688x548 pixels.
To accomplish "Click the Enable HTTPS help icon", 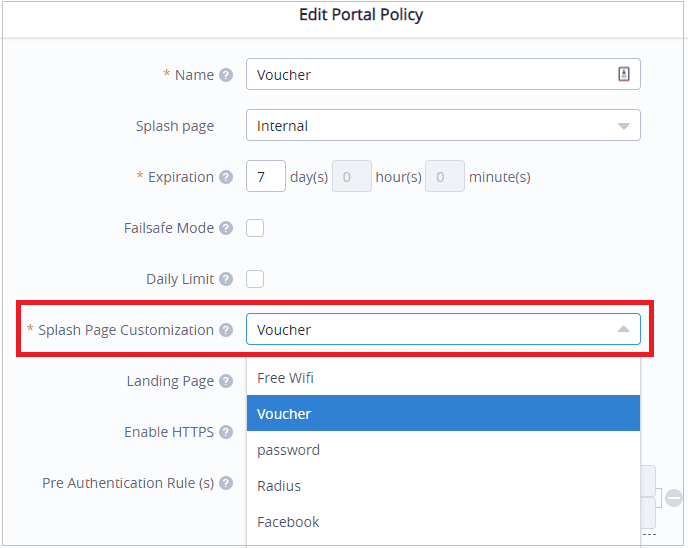I will pyautogui.click(x=226, y=432).
